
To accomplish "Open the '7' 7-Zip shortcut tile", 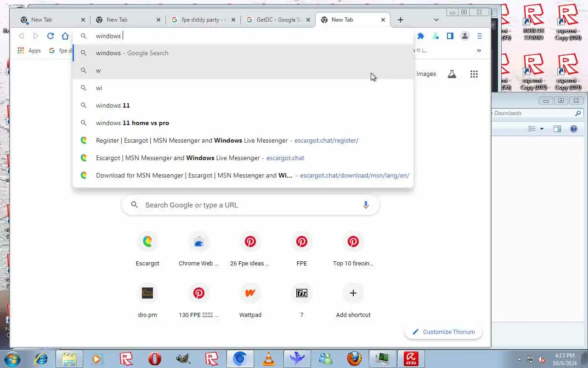I will pos(302,300).
